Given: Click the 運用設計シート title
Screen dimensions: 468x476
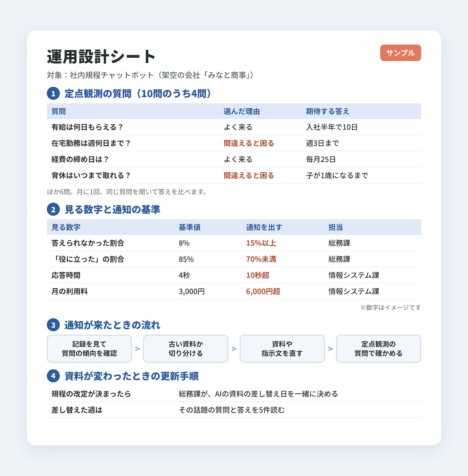Looking at the screenshot, I should coord(101,57).
